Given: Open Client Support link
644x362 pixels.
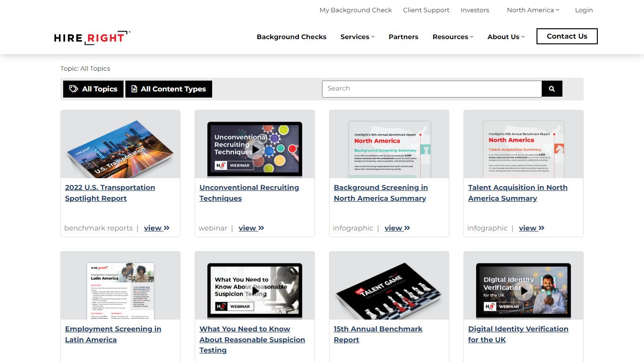Looking at the screenshot, I should click(426, 10).
